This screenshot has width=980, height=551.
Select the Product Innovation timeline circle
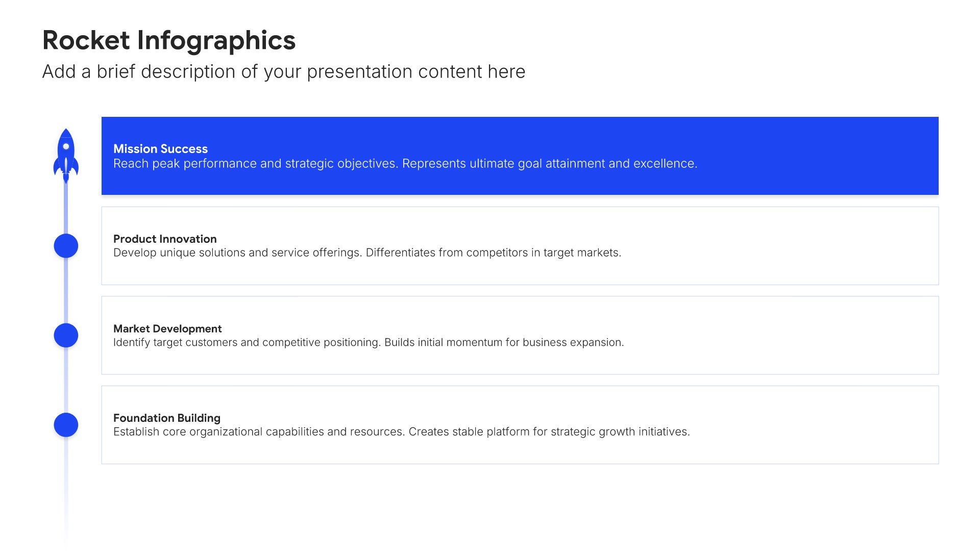coord(66,246)
